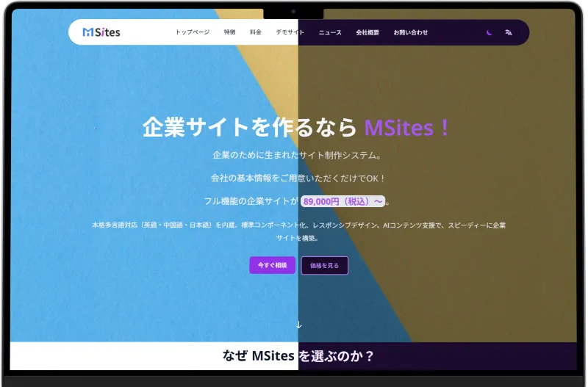Go to 会社概要 nav item
Viewport: 588px width, 387px height.
point(367,32)
